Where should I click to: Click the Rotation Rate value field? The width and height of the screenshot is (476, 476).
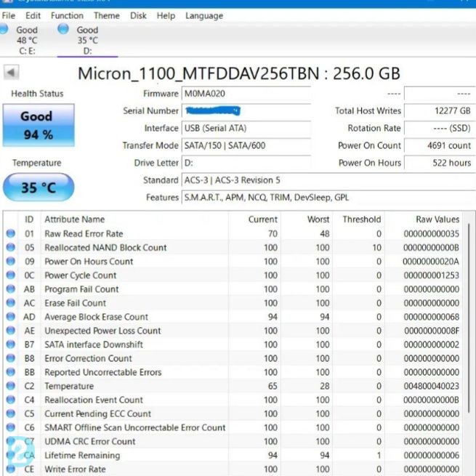pyautogui.click(x=440, y=128)
